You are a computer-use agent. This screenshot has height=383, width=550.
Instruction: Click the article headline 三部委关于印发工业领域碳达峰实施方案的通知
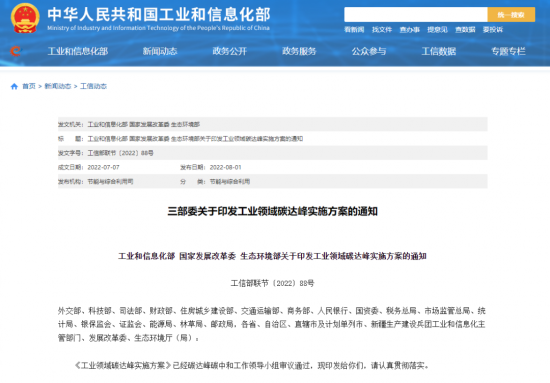[273, 211]
